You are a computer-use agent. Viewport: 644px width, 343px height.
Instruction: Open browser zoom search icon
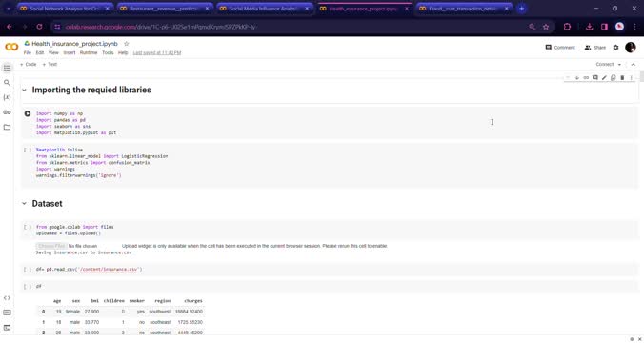coord(532,27)
